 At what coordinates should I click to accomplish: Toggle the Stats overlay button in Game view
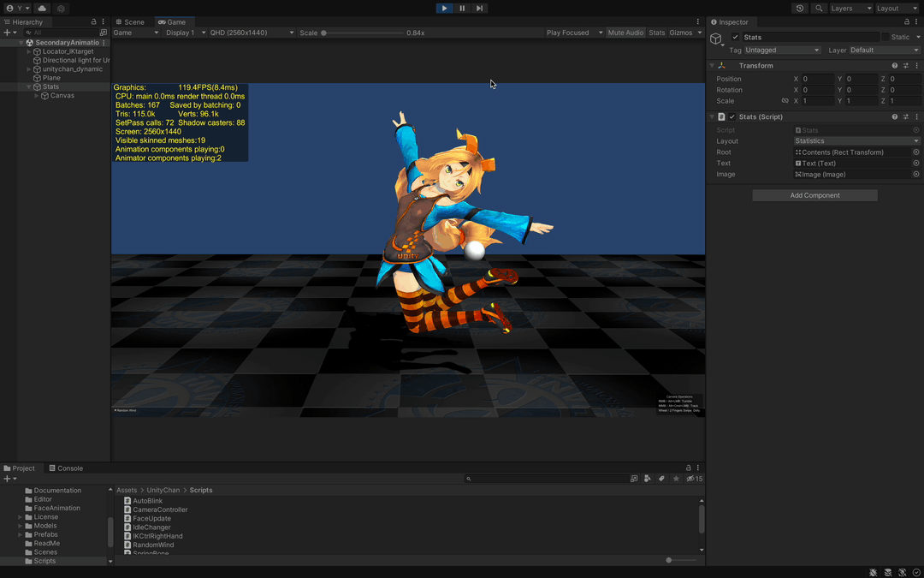[x=656, y=33]
